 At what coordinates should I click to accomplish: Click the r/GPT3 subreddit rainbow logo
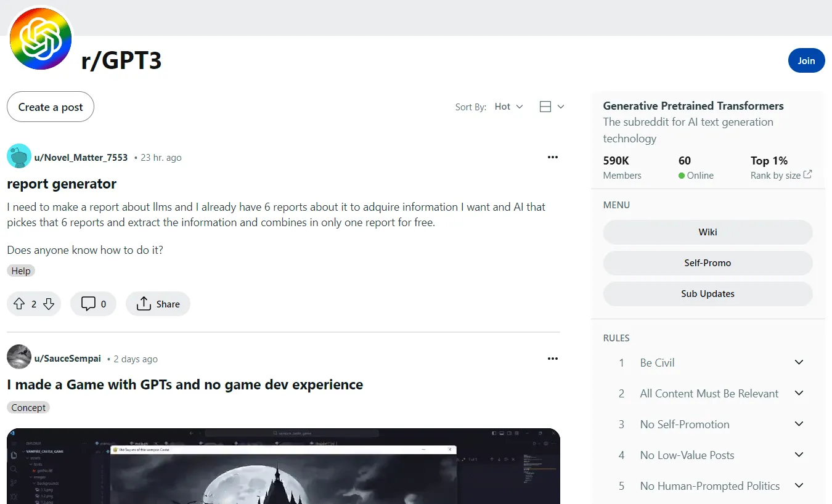pyautogui.click(x=41, y=39)
